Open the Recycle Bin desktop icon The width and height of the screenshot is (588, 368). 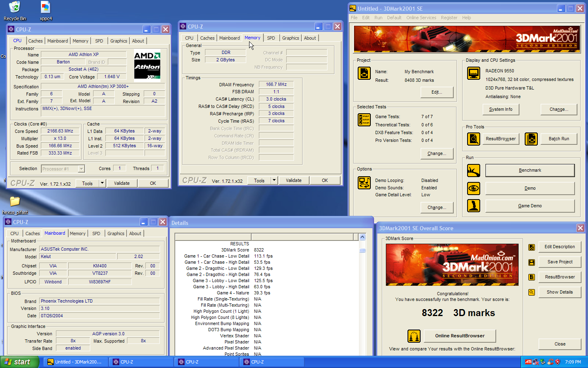point(15,7)
